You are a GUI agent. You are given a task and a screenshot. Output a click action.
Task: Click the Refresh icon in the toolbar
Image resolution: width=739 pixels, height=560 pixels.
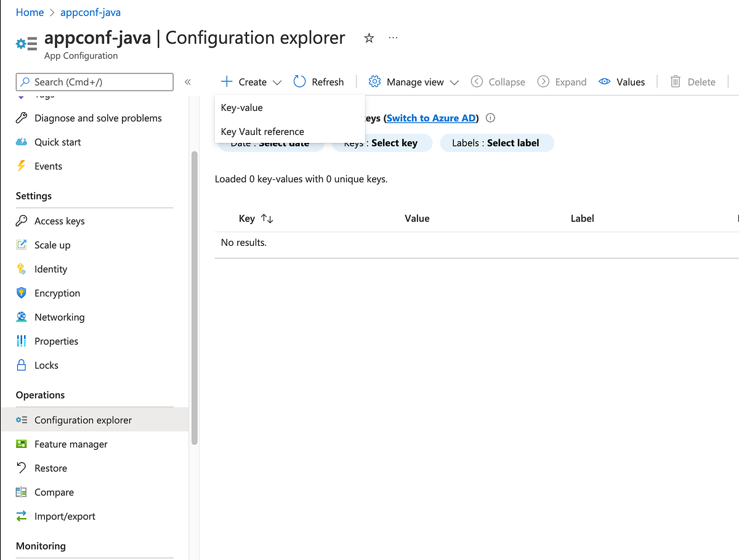click(x=300, y=82)
